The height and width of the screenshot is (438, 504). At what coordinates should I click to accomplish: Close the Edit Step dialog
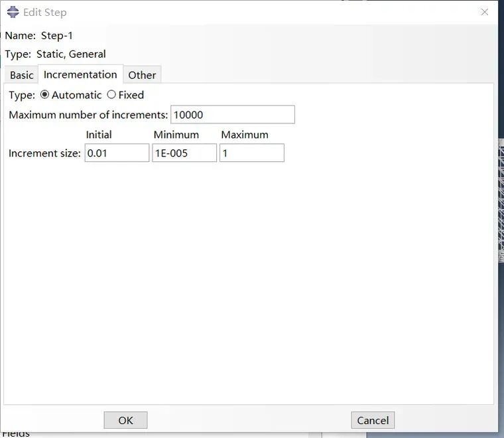484,12
